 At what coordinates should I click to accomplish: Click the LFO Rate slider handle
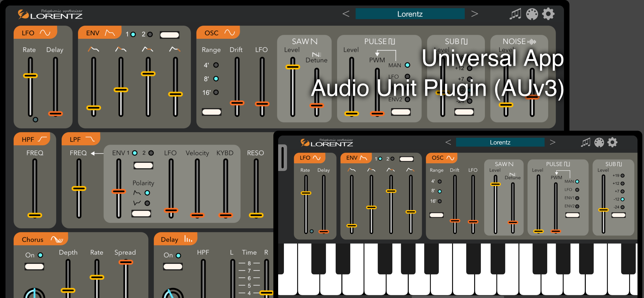[x=30, y=75]
